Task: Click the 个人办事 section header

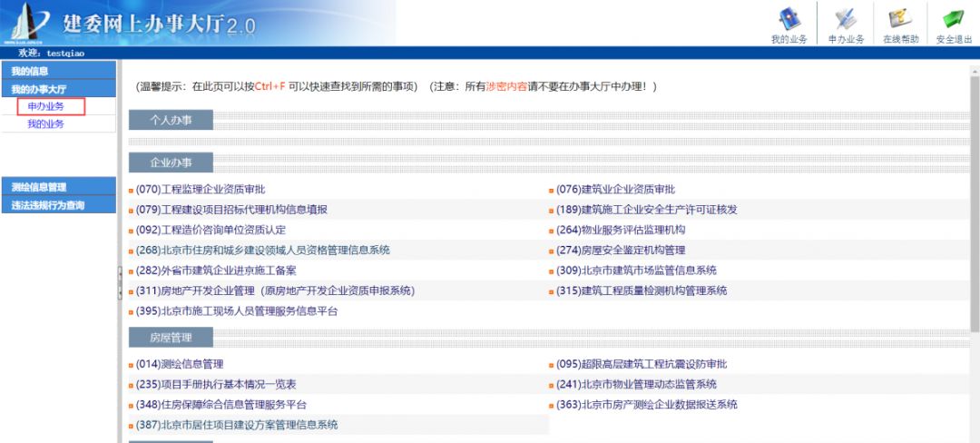Action: tap(171, 120)
